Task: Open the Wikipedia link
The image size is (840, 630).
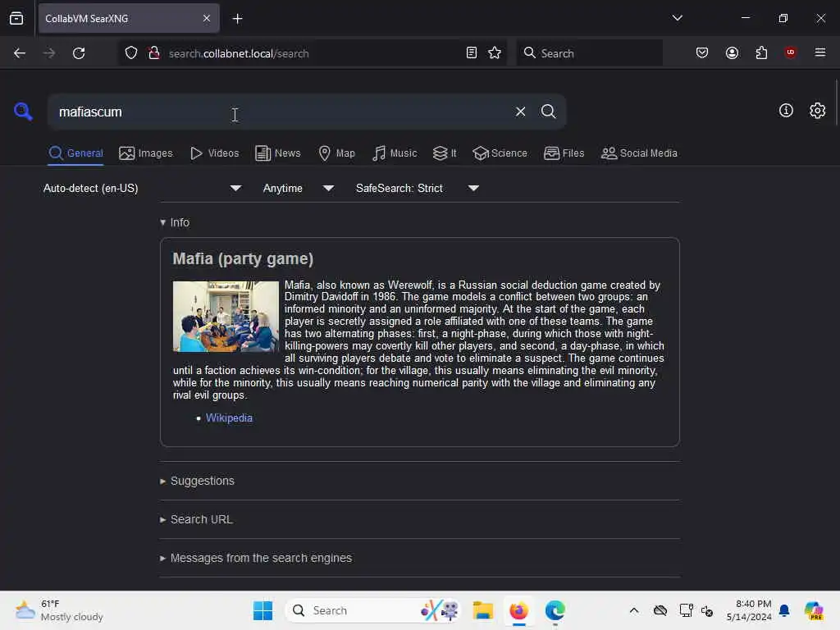Action: tap(229, 418)
